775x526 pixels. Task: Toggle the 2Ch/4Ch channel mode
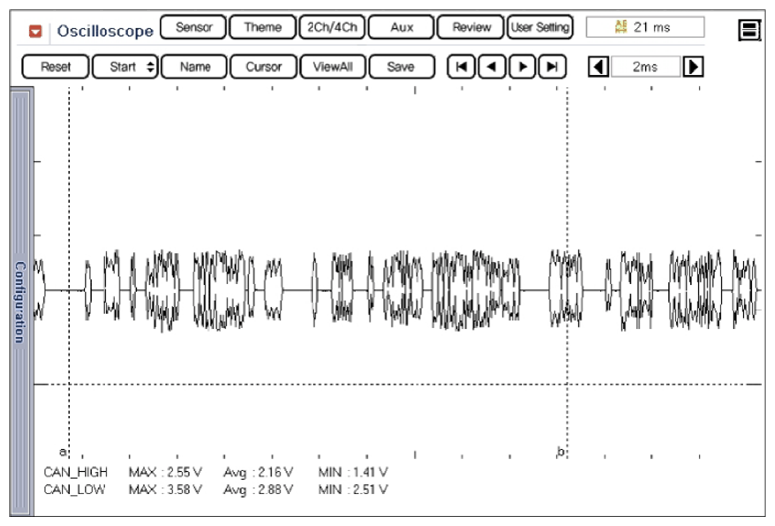(329, 27)
